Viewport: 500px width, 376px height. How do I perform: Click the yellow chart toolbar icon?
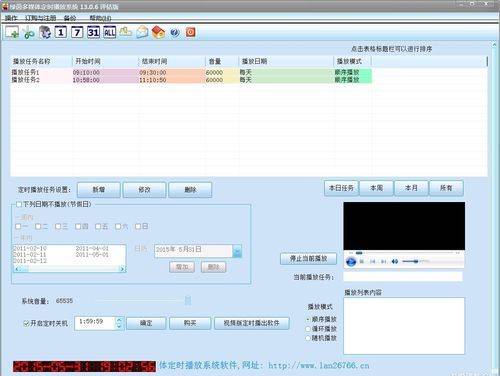tap(126, 32)
